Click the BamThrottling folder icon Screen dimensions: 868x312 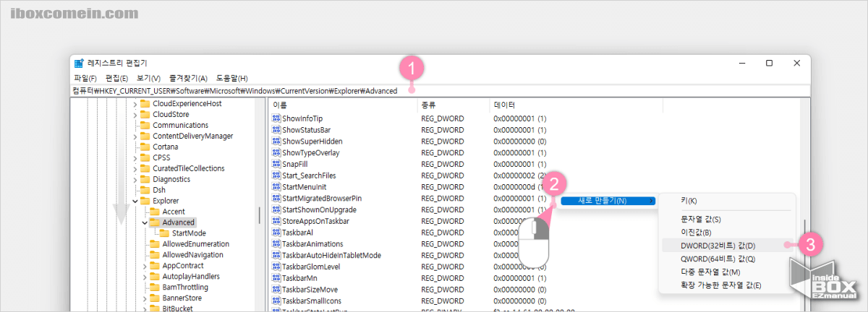tap(154, 287)
